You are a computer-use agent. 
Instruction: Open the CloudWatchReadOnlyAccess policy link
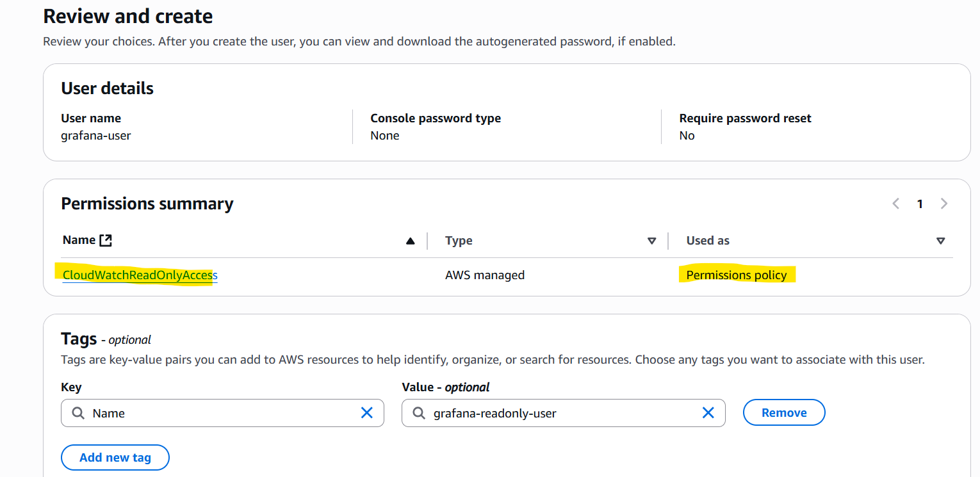(x=140, y=275)
